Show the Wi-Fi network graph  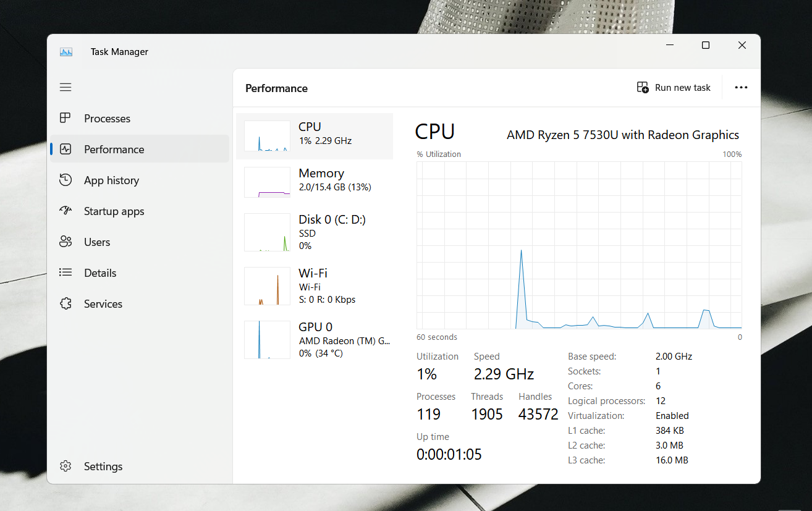[x=315, y=285]
